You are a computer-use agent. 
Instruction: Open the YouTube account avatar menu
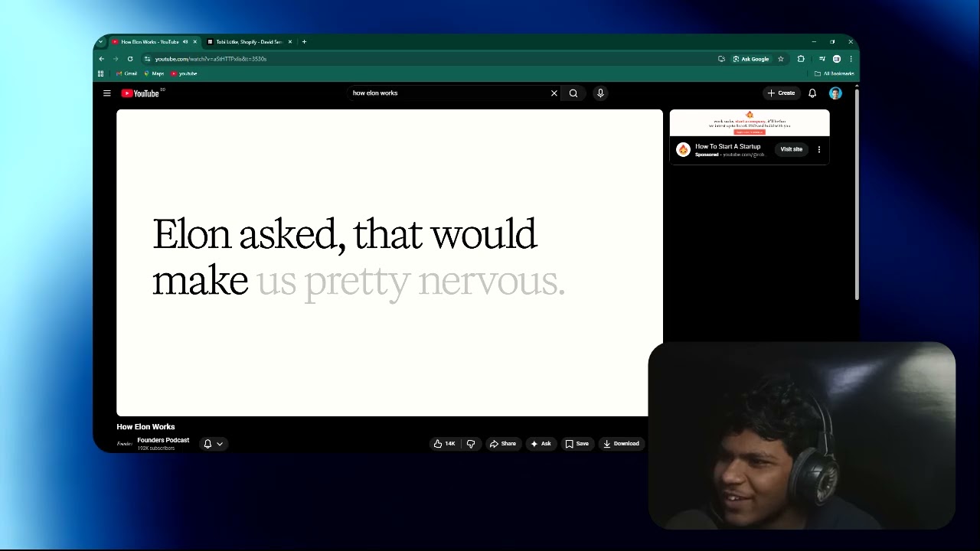coord(835,93)
